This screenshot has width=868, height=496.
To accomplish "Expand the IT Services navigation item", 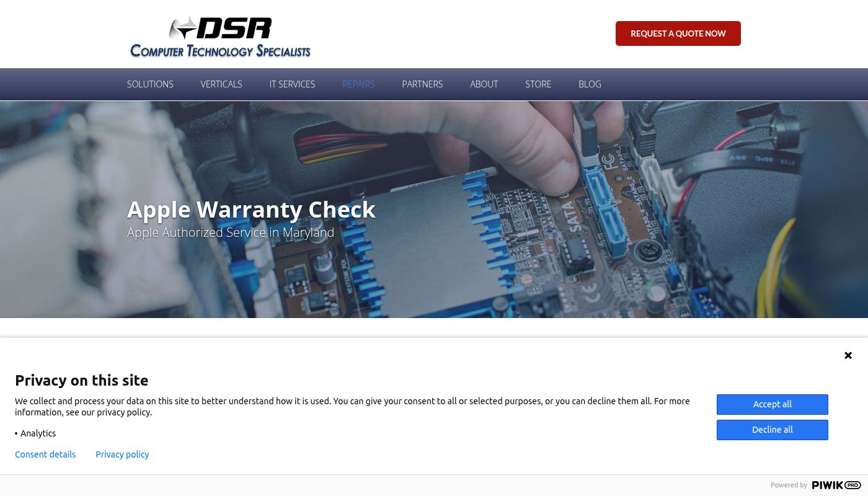I will coord(292,84).
